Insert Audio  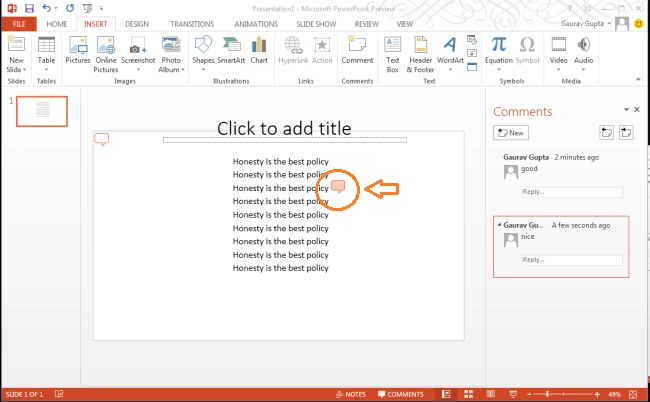click(583, 54)
